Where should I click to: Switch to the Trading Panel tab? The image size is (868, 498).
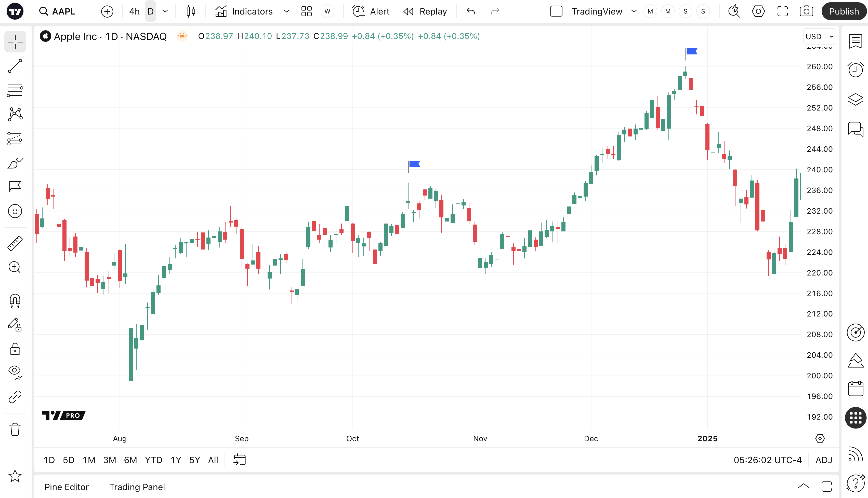tap(137, 487)
